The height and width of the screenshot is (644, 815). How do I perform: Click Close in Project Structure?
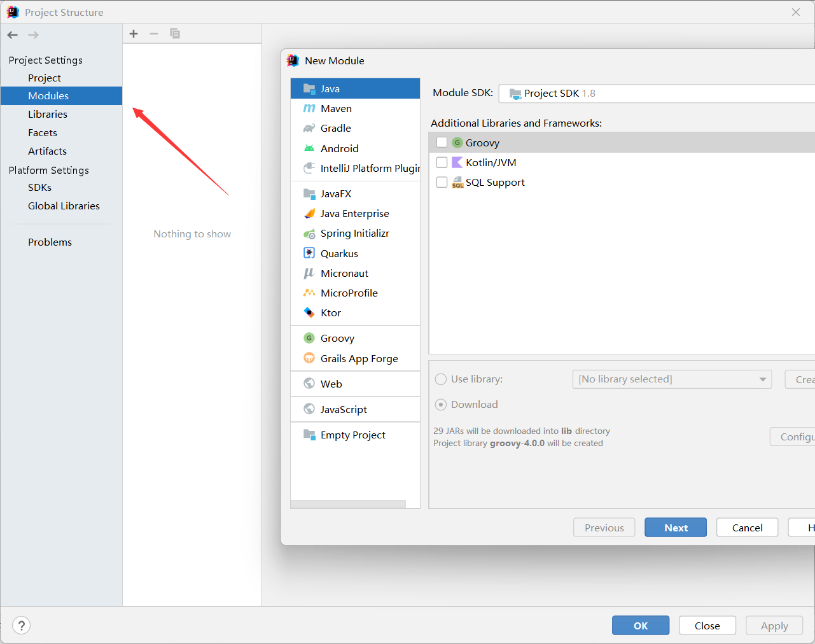pyautogui.click(x=707, y=626)
